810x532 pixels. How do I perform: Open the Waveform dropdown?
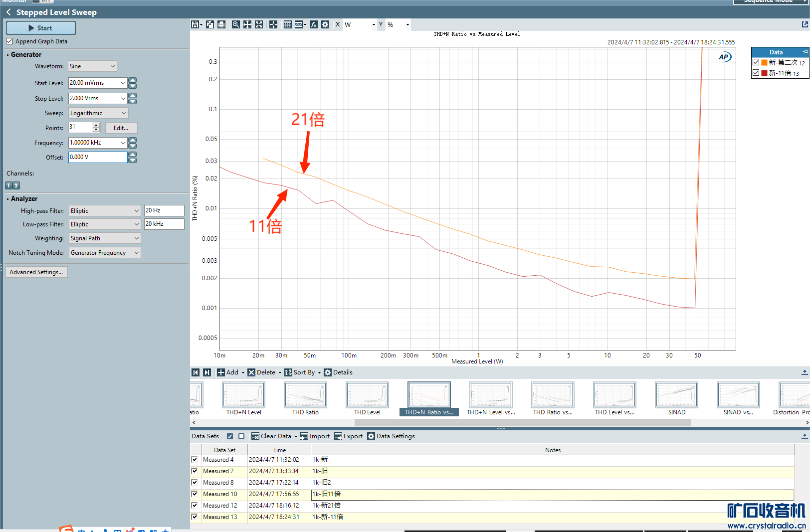[x=93, y=66]
